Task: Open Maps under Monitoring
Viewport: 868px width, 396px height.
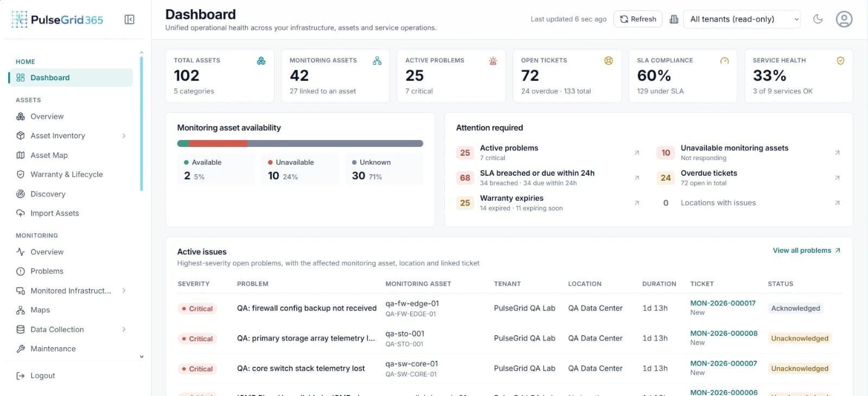Action: tap(71, 310)
